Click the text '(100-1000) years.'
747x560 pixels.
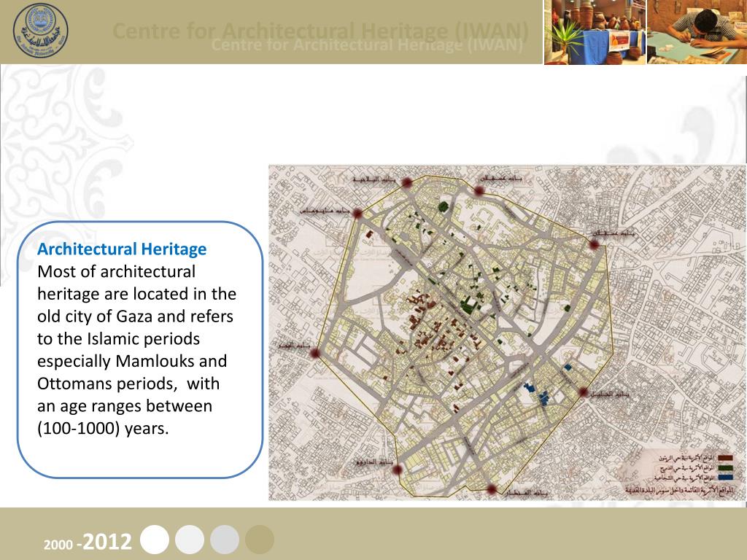pyautogui.click(x=103, y=429)
